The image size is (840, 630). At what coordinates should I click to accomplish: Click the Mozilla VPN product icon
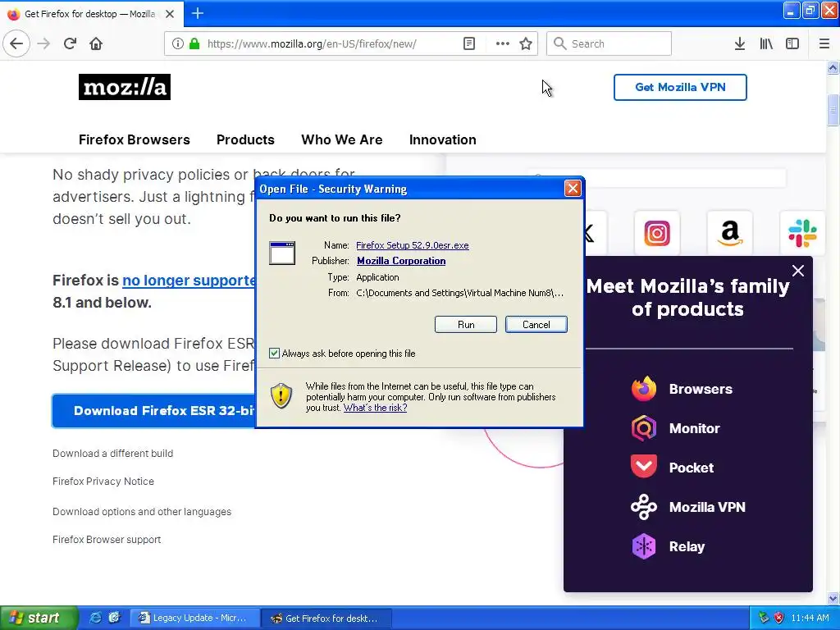(644, 507)
